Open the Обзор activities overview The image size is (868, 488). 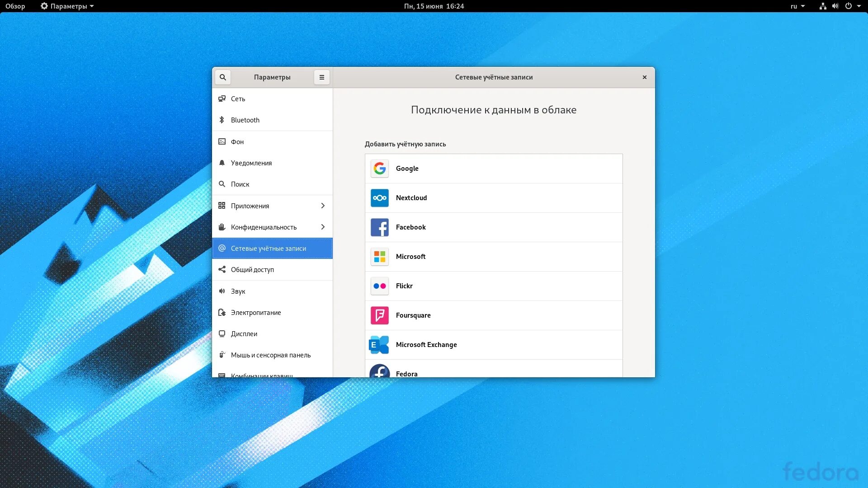(15, 6)
